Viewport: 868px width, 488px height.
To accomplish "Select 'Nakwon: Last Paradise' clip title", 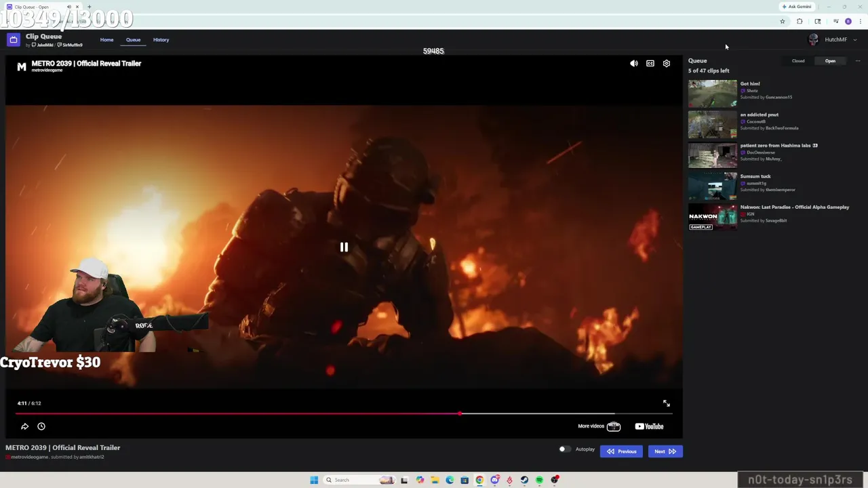I will (795, 207).
